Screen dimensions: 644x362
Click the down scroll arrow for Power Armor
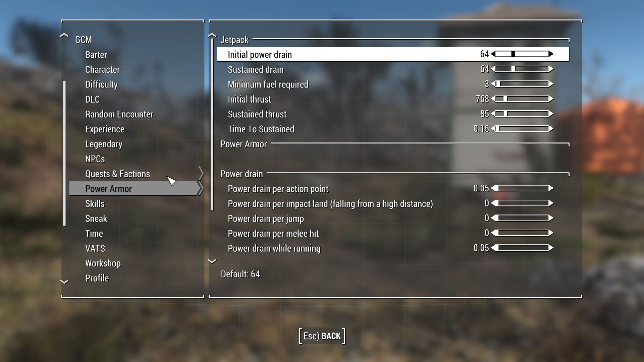tap(211, 261)
